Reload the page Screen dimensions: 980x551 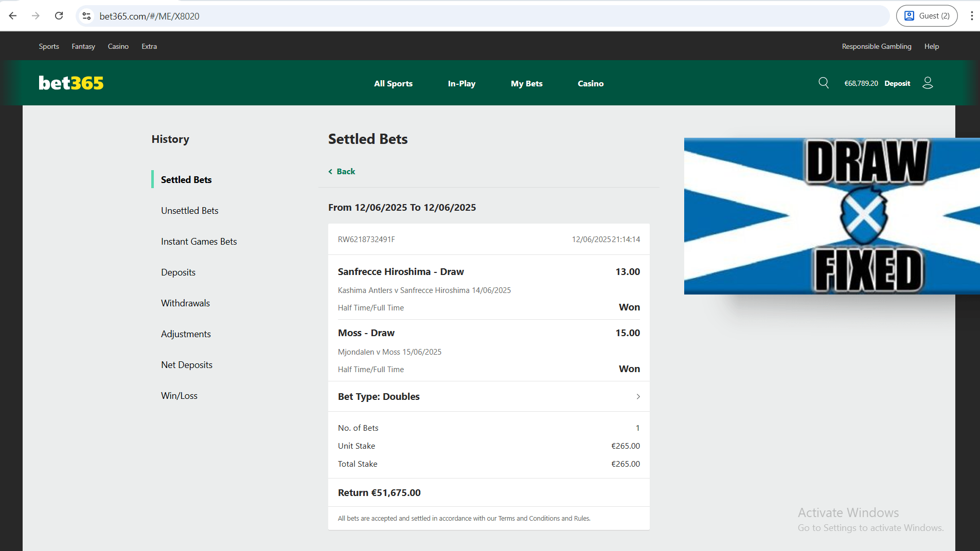point(59,16)
